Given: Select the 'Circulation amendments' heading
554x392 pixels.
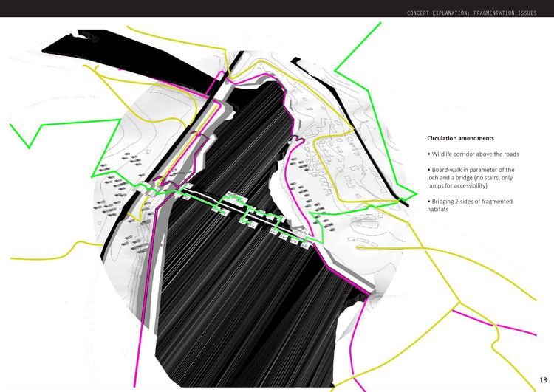Looking at the screenshot, I should (460, 138).
